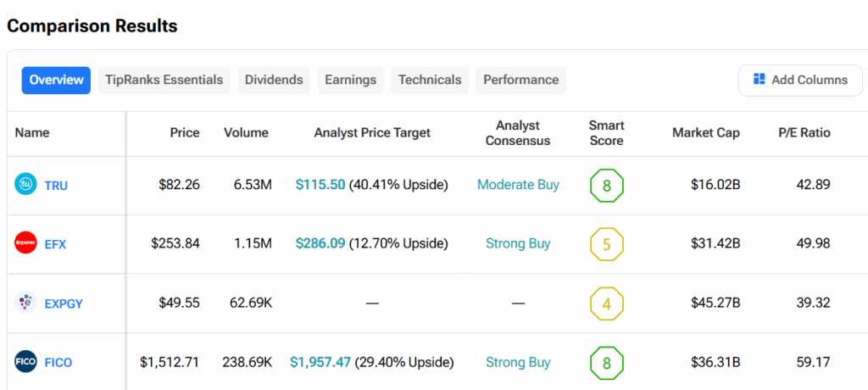Click FICO's Smart Score 8 badge
The width and height of the screenshot is (868, 390).
click(606, 363)
